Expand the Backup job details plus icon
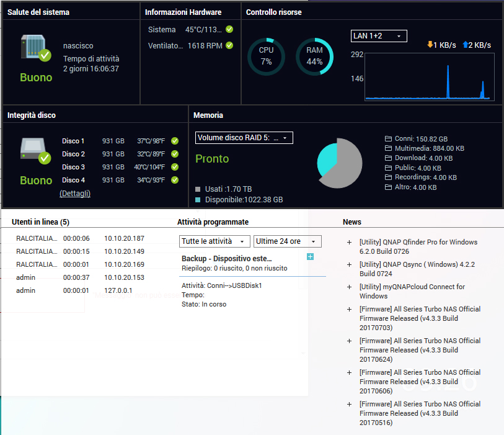 point(311,257)
